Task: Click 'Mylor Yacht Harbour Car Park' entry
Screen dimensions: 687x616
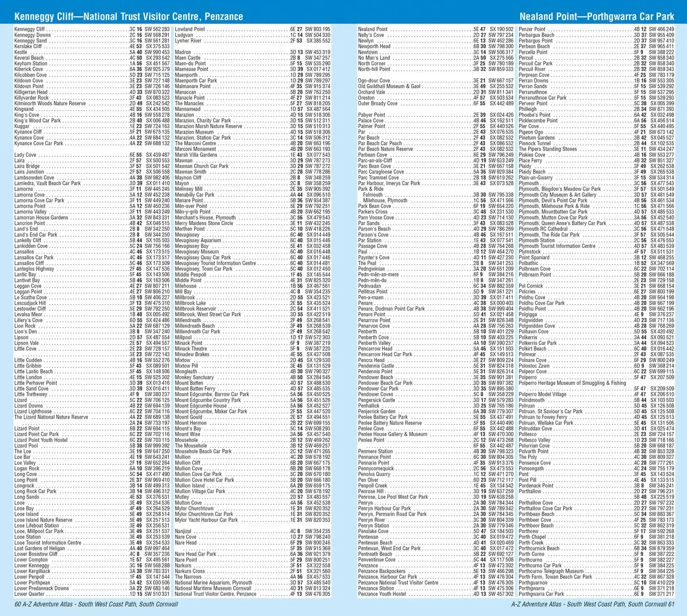Action: click(252, 520)
